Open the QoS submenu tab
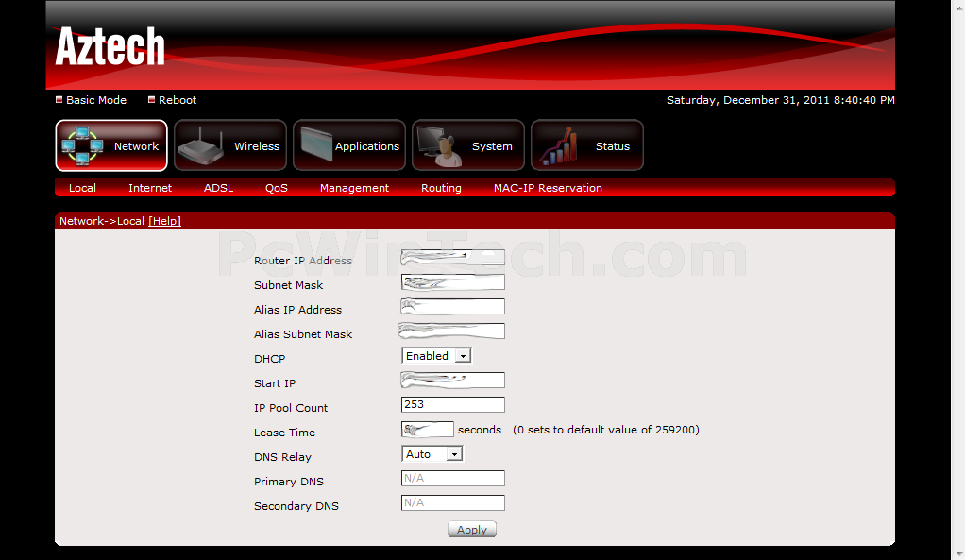The image size is (965, 560). pos(277,188)
